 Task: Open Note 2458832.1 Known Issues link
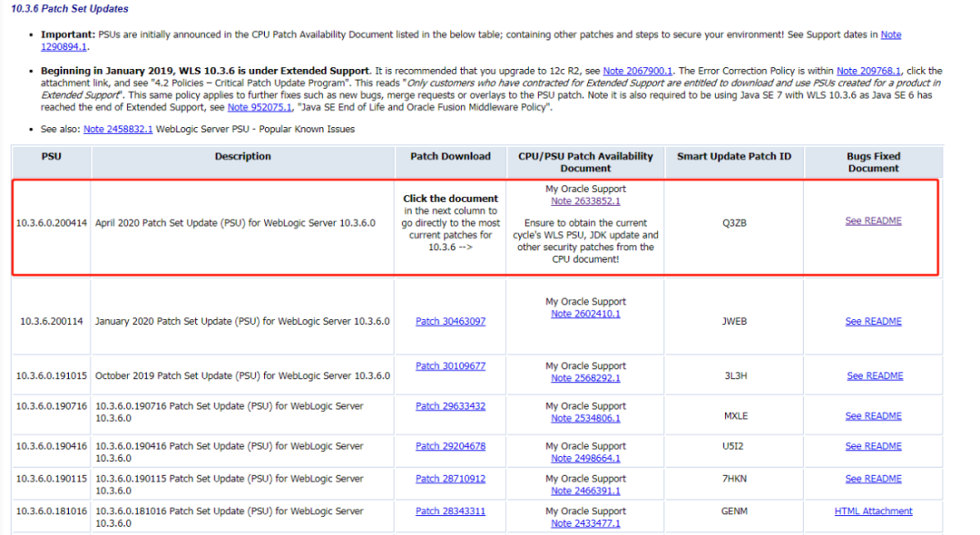click(x=118, y=130)
